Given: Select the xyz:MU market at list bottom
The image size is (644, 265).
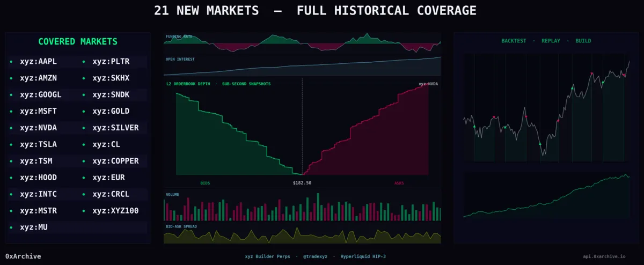Looking at the screenshot, I should click(x=33, y=228).
